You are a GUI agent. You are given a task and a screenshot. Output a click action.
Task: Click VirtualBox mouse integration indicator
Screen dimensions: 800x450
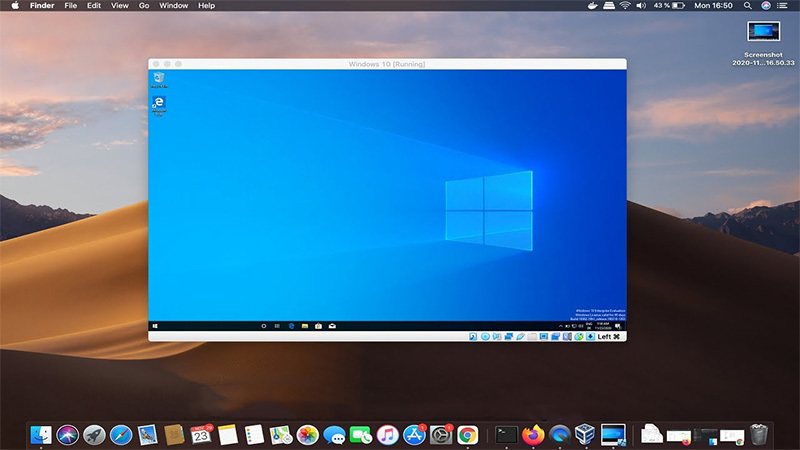click(579, 337)
